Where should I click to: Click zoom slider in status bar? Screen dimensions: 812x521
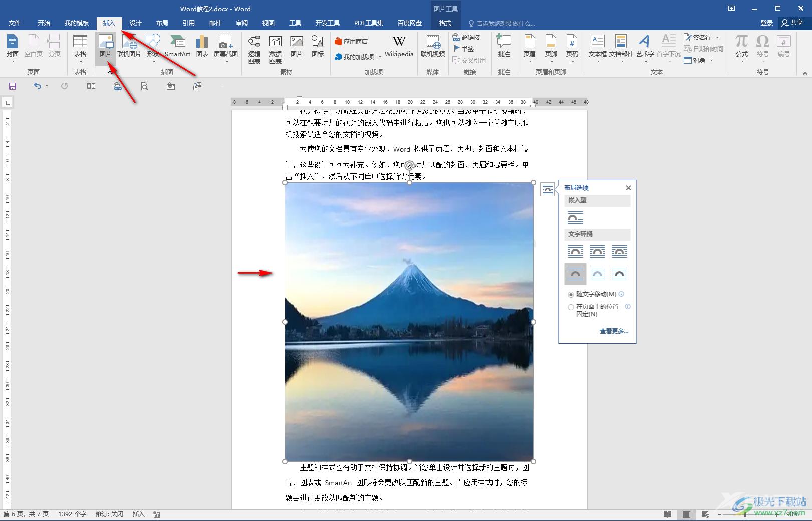tap(746, 514)
